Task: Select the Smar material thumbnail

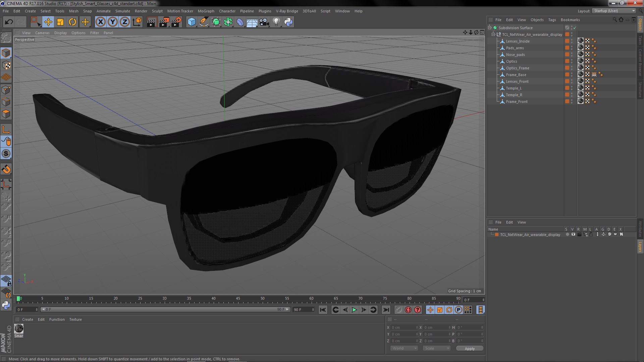Action: point(19,328)
